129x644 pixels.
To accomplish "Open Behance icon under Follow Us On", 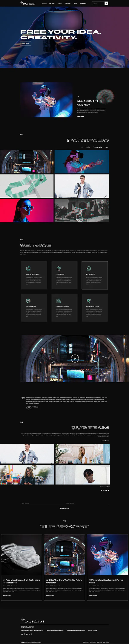I will point(101,491).
